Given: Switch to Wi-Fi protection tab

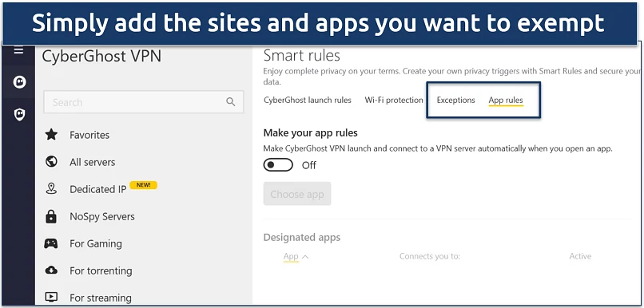Looking at the screenshot, I should 394,100.
